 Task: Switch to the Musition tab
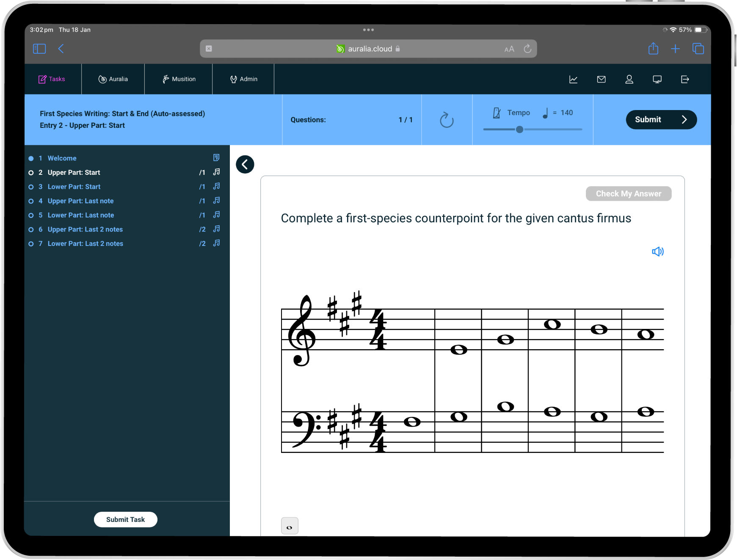coord(179,79)
